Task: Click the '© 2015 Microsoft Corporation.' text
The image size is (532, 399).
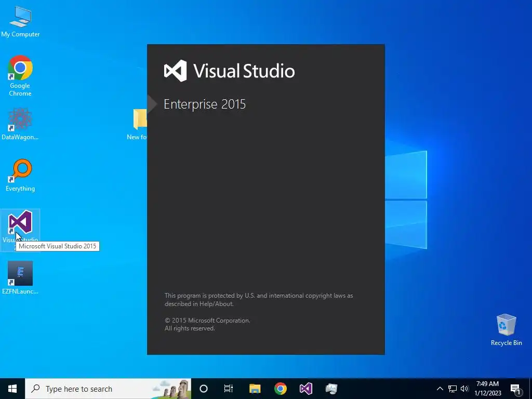Action: pyautogui.click(x=207, y=320)
